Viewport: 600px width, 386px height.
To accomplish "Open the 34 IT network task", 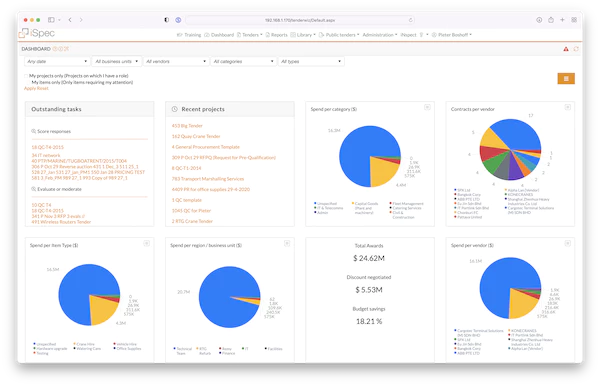I will 46,155.
